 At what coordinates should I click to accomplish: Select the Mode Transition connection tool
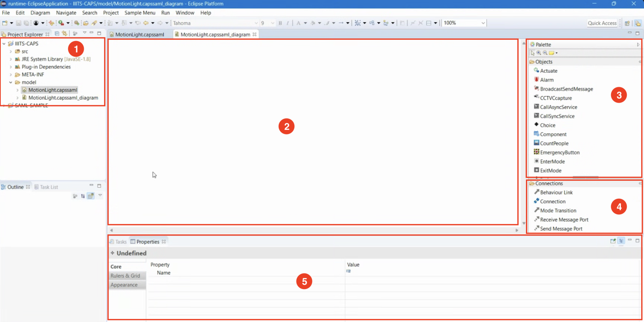coord(558,211)
